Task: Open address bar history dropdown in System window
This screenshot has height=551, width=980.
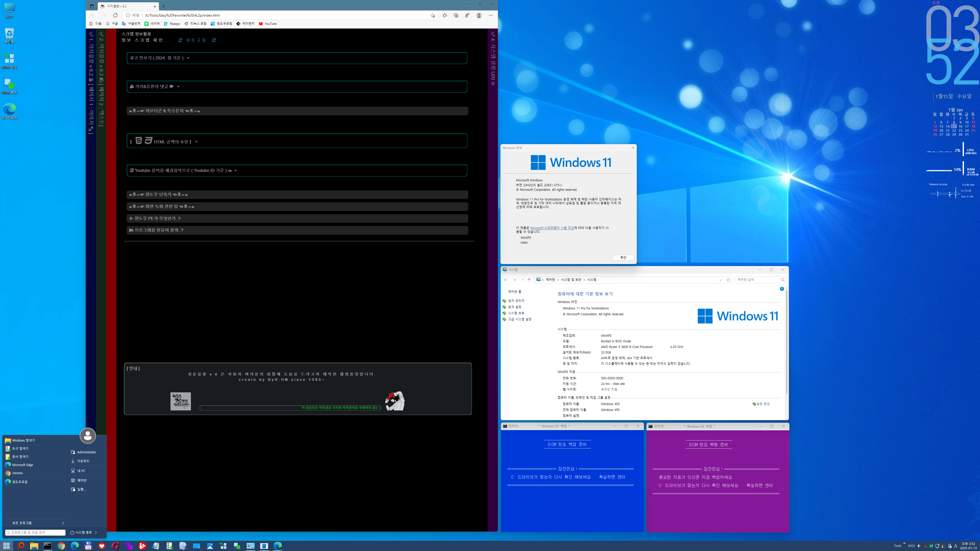Action: (x=720, y=280)
